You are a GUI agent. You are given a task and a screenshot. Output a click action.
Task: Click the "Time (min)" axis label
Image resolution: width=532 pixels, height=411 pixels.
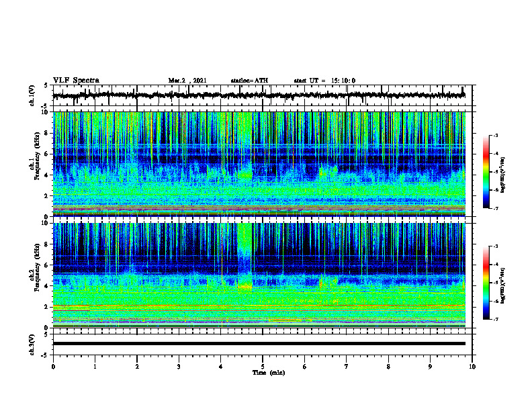[269, 373]
